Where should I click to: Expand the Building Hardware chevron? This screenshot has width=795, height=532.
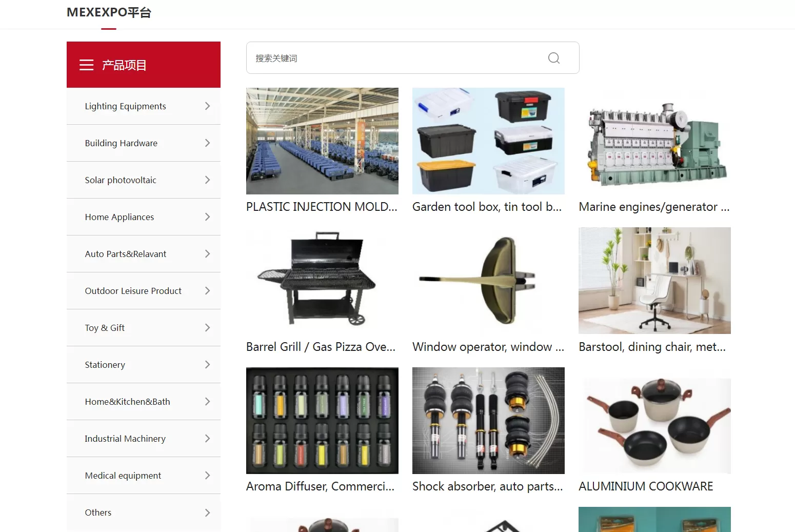(x=207, y=143)
